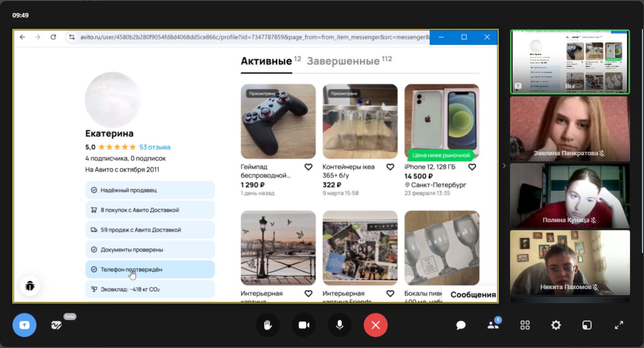Select Никита Пахомов's video tile
Screen dimensions: 644x348
(x=570, y=263)
